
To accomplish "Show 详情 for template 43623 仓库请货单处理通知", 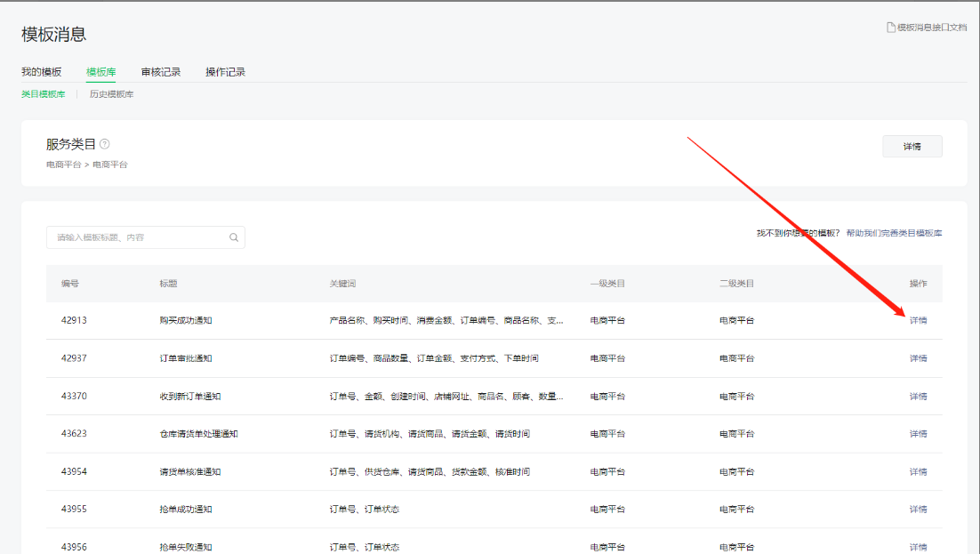I will pos(918,434).
